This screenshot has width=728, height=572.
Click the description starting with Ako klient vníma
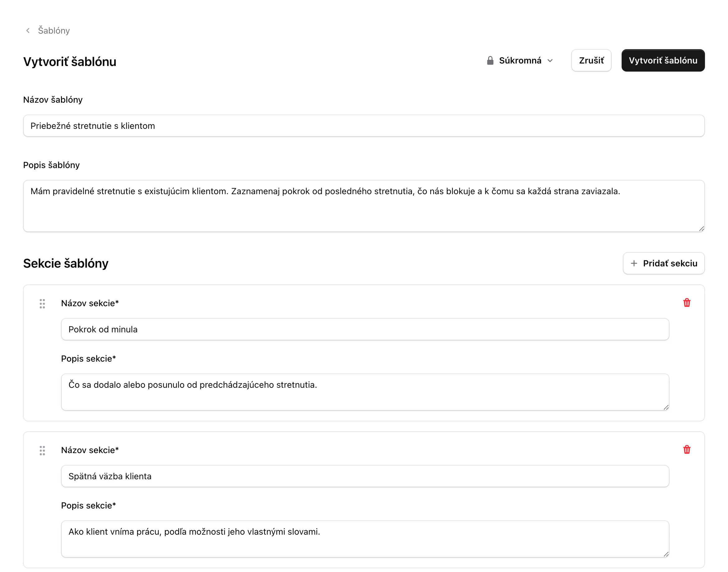click(x=365, y=539)
